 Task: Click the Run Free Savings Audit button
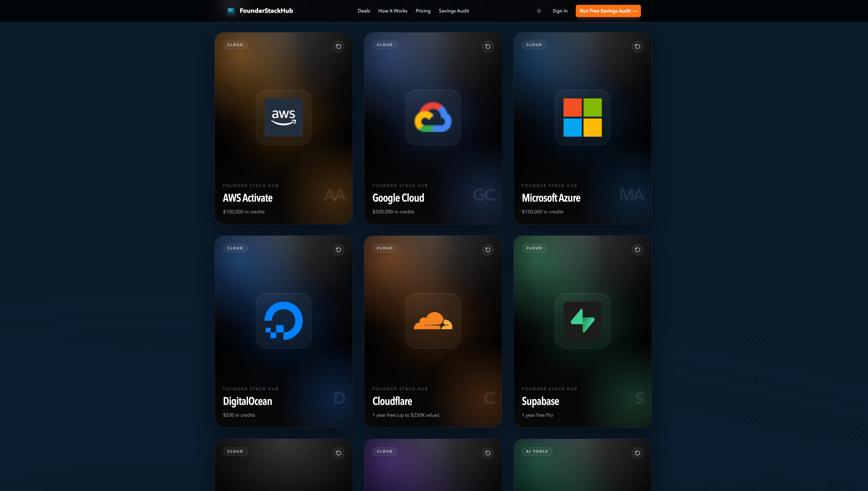[x=608, y=11]
